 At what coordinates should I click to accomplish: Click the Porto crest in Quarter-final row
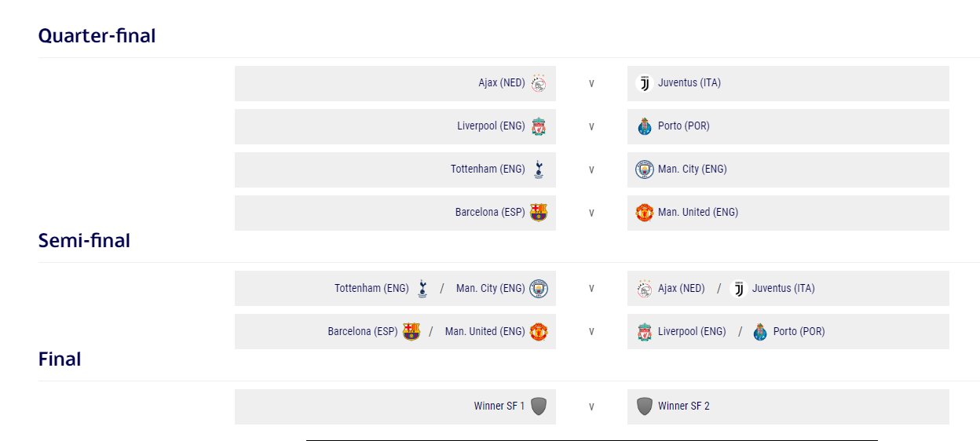tap(645, 126)
